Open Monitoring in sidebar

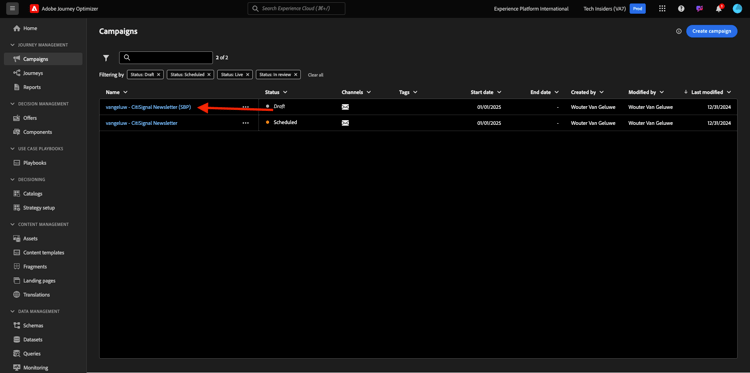point(43,368)
